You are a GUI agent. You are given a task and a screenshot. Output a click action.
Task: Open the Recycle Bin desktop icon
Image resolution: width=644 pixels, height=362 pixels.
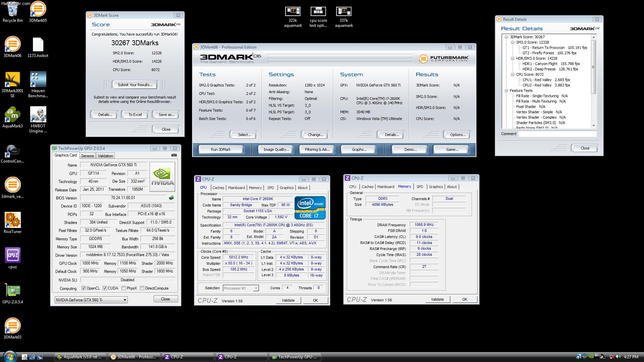[12, 12]
